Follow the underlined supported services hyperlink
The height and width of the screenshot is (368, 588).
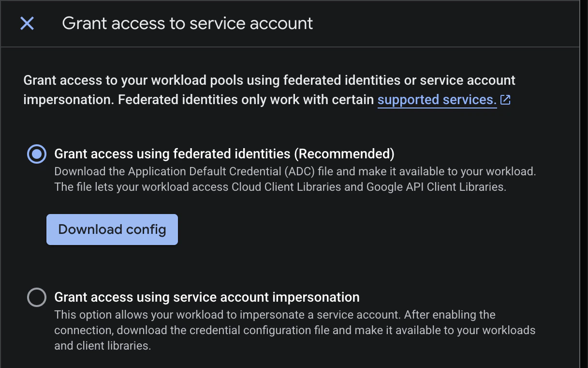[437, 99]
